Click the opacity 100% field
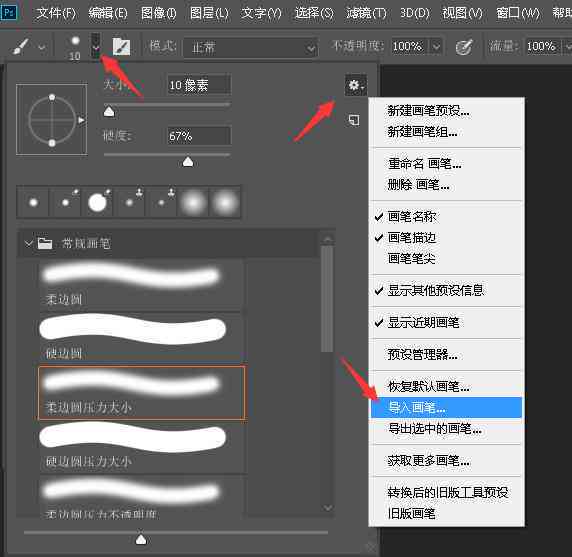The width and height of the screenshot is (572, 557). [408, 46]
